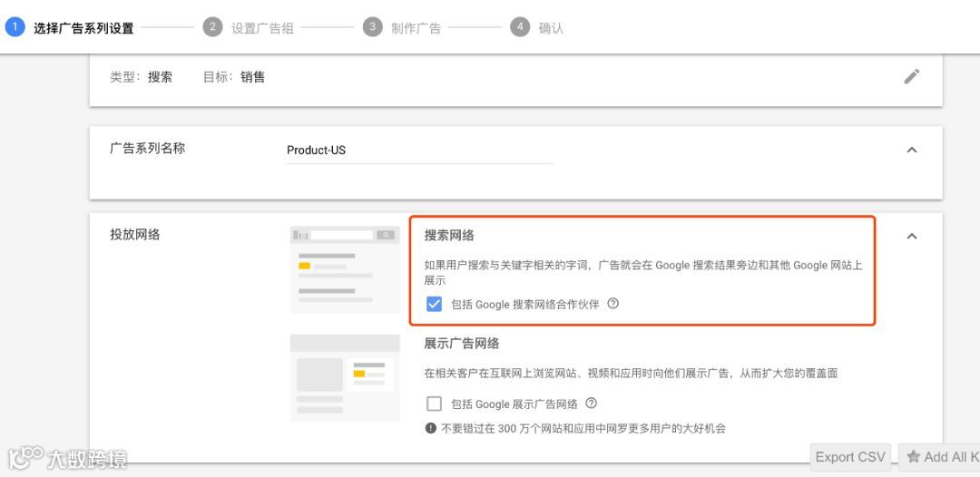Click the search network preview thumbnail

coord(345,269)
